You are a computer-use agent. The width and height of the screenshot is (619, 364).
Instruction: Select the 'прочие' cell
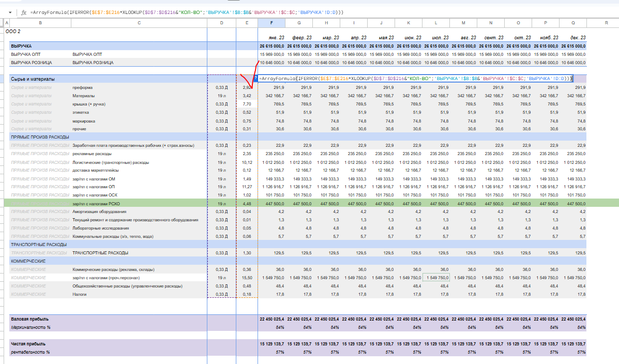tap(79, 129)
